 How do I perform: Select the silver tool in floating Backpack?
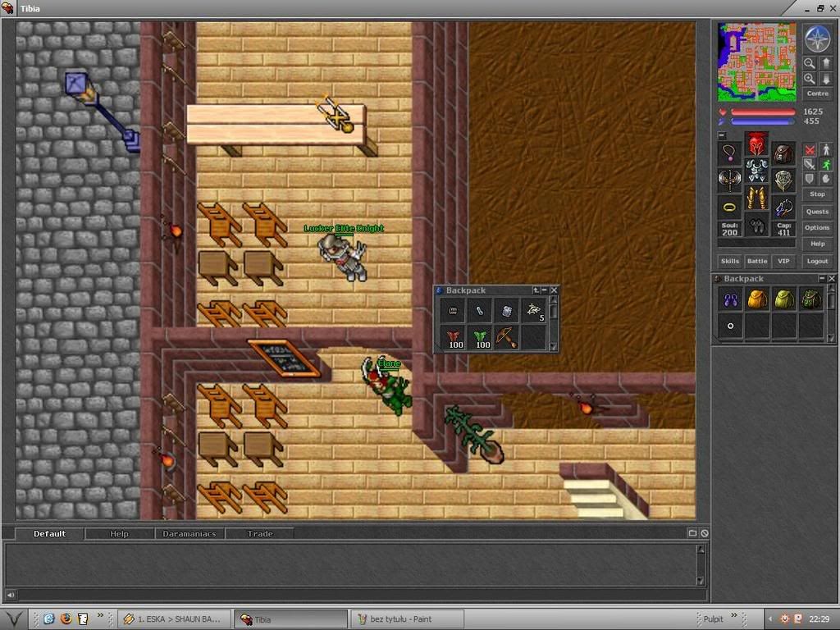479,311
